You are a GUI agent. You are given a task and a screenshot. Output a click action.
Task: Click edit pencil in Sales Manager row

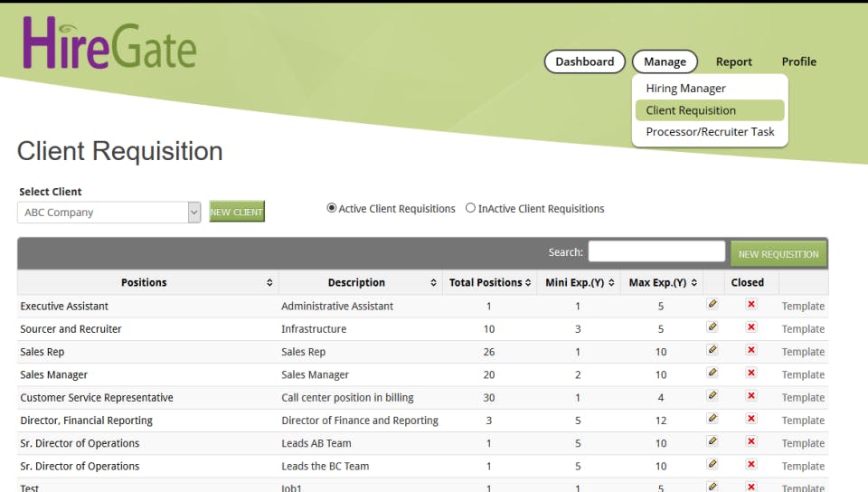712,374
